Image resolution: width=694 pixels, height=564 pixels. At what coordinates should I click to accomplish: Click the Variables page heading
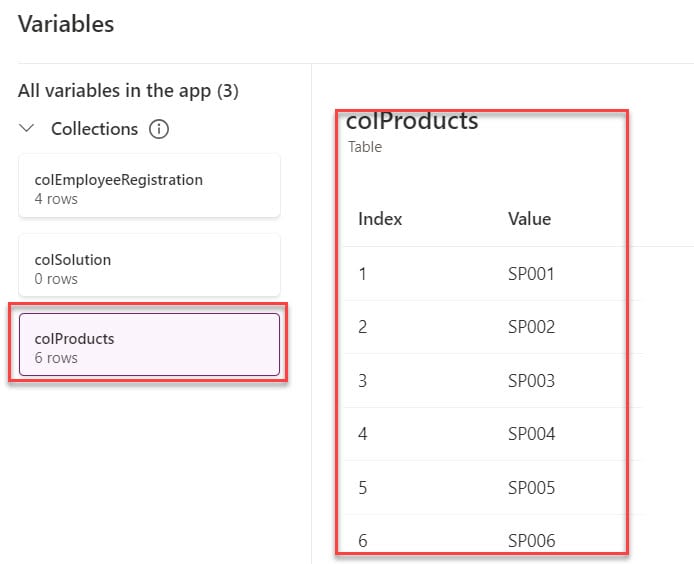[66, 24]
